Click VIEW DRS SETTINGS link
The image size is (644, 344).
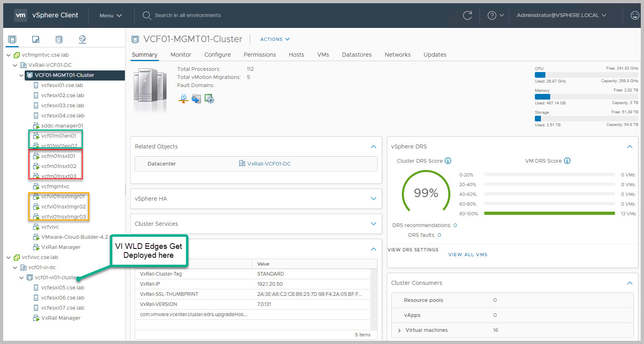pyautogui.click(x=413, y=250)
